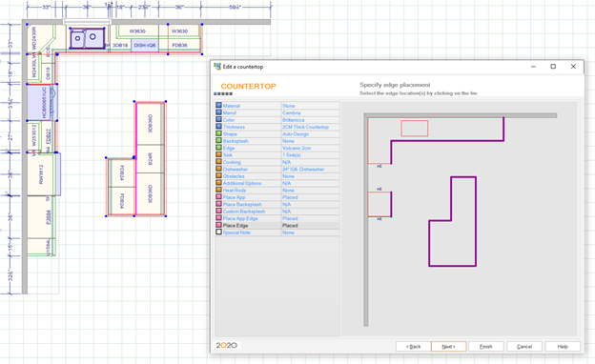Click the orange icon beside Dishwasher
Image resolution: width=595 pixels, height=364 pixels.
[x=218, y=169]
